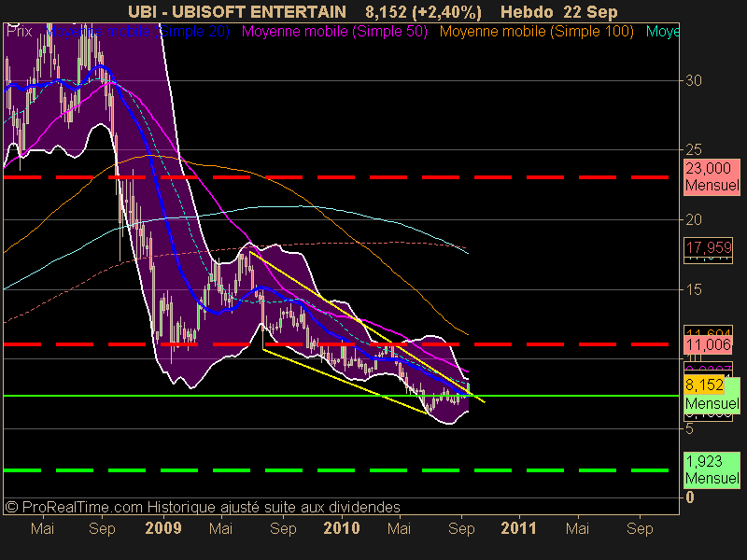This screenshot has height=560, width=747.
Task: Click the 'Mai' label after 2011
Action: (x=577, y=528)
